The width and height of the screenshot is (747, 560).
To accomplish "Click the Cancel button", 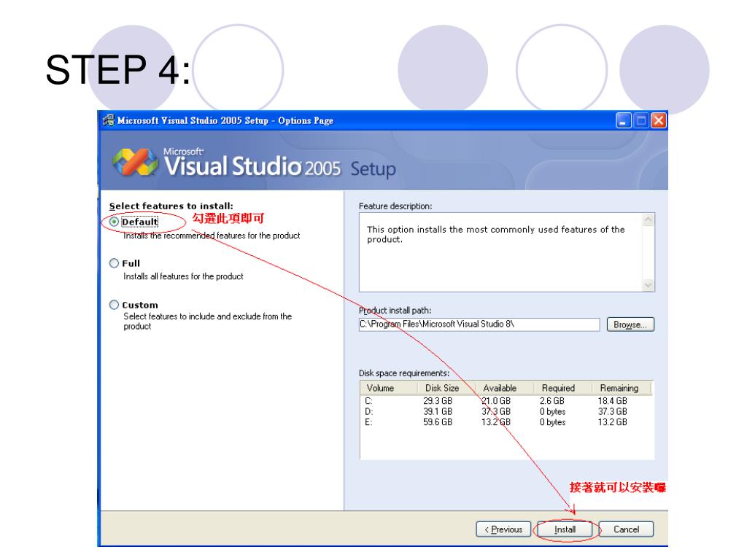I will pyautogui.click(x=626, y=529).
